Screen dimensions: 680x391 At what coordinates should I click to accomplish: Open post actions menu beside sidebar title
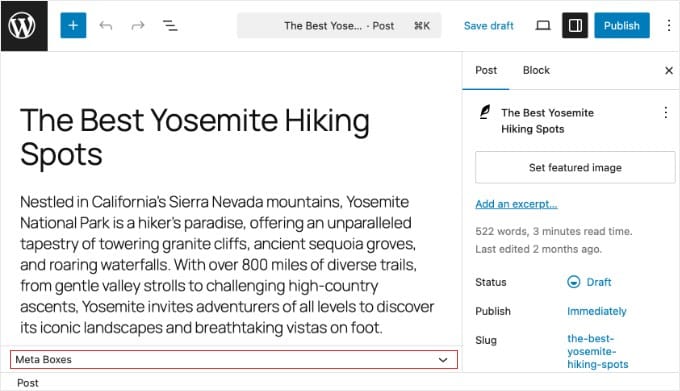pyautogui.click(x=666, y=112)
